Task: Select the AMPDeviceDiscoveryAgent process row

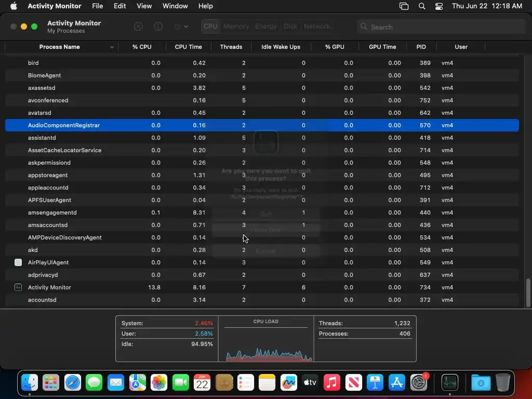Action: click(262, 237)
